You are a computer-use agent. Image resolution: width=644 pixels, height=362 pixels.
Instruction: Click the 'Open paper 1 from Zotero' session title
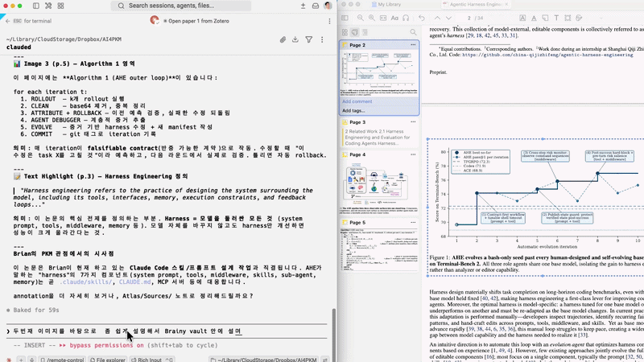199,21
